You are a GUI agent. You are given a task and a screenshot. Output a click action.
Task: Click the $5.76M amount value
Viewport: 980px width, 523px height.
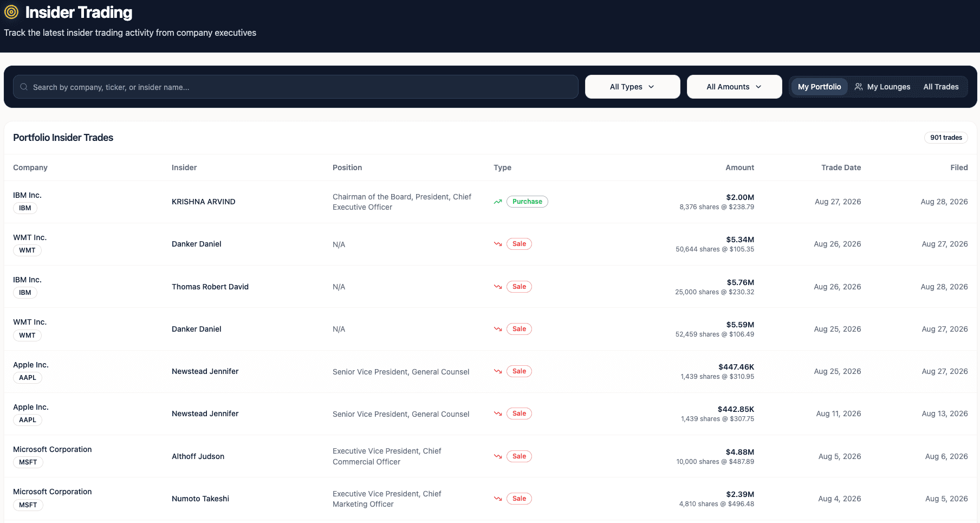(x=741, y=282)
